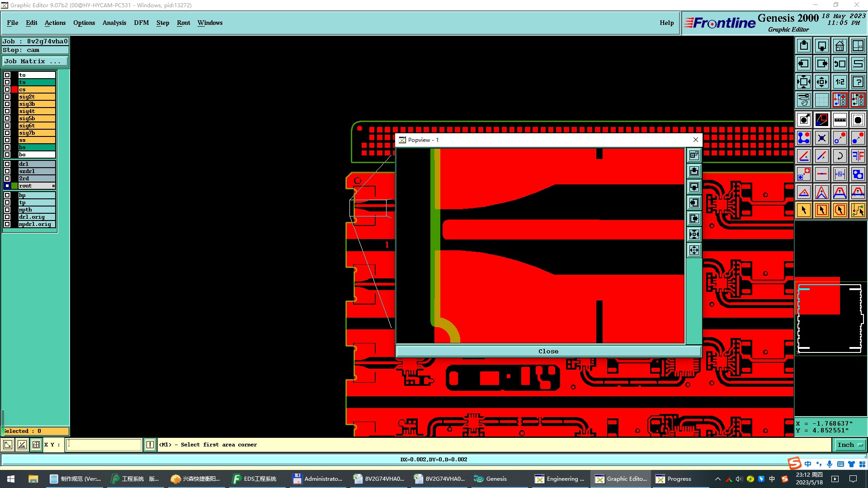Click the X Y coordinate input field
The width and height of the screenshot is (868, 488).
[x=104, y=445]
